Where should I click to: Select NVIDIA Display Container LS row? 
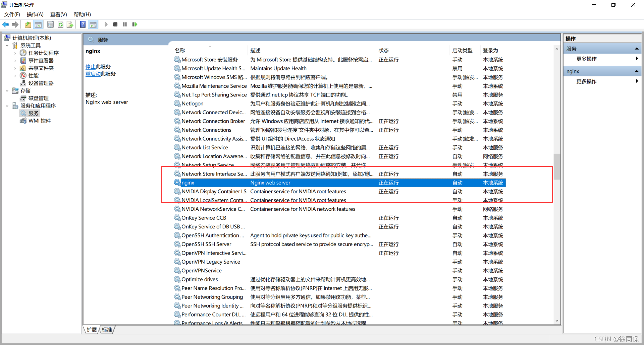click(x=339, y=192)
